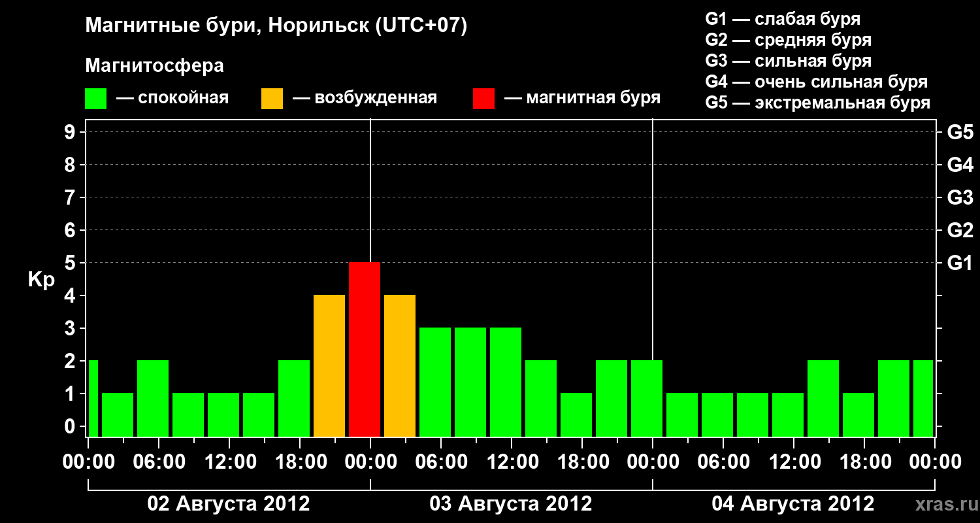980x523 pixels.
Task: Click the '02 Августа 2012' date label
Action: pos(229,504)
